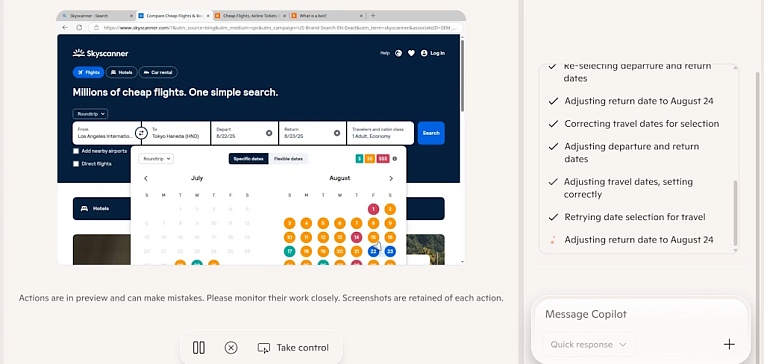Screen dimensions: 764x364
Task: Enable Add nearby airports checkbox
Action: click(x=76, y=151)
